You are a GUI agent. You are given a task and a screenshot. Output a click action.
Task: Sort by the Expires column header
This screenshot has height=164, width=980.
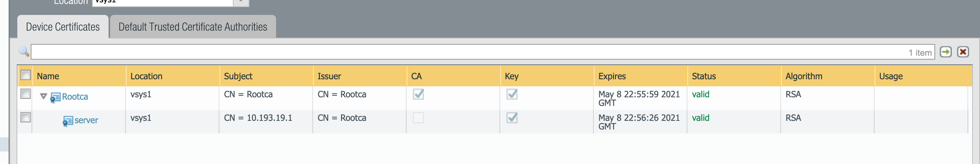coord(612,76)
